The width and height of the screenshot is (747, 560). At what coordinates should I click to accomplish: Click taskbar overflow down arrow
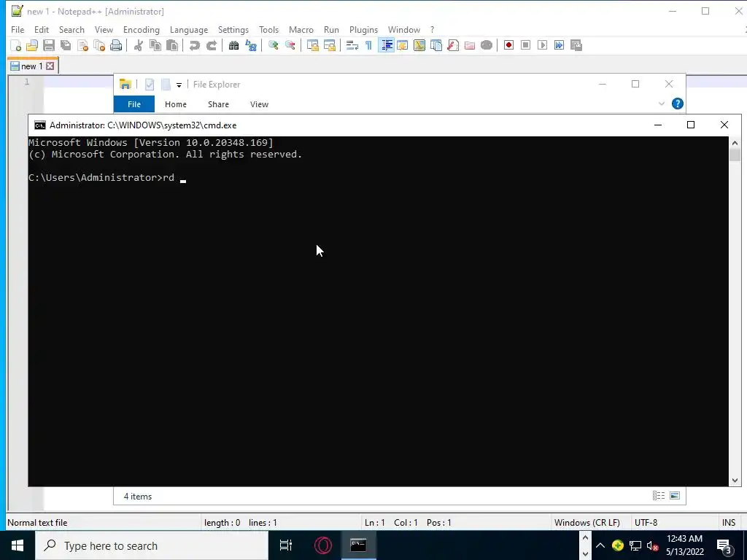pyautogui.click(x=585, y=554)
